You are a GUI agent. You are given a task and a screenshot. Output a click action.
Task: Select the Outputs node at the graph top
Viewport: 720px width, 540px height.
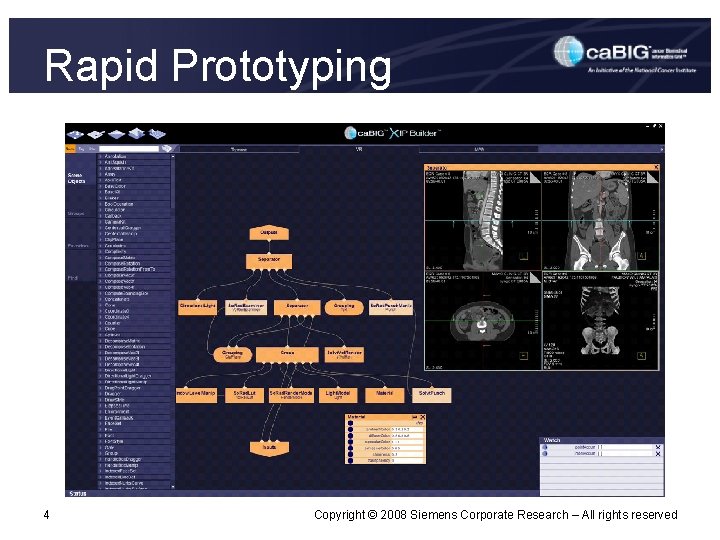pos(269,233)
